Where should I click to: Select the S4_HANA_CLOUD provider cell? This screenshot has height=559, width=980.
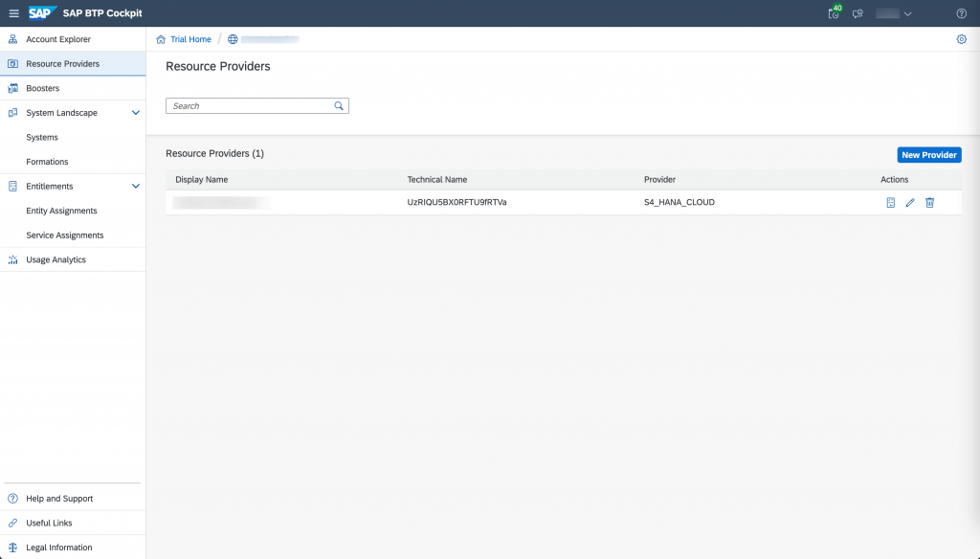679,202
